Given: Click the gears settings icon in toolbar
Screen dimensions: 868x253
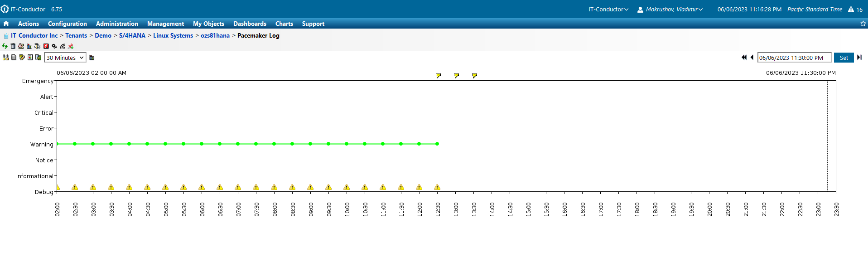Looking at the screenshot, I should pyautogui.click(x=54, y=46).
